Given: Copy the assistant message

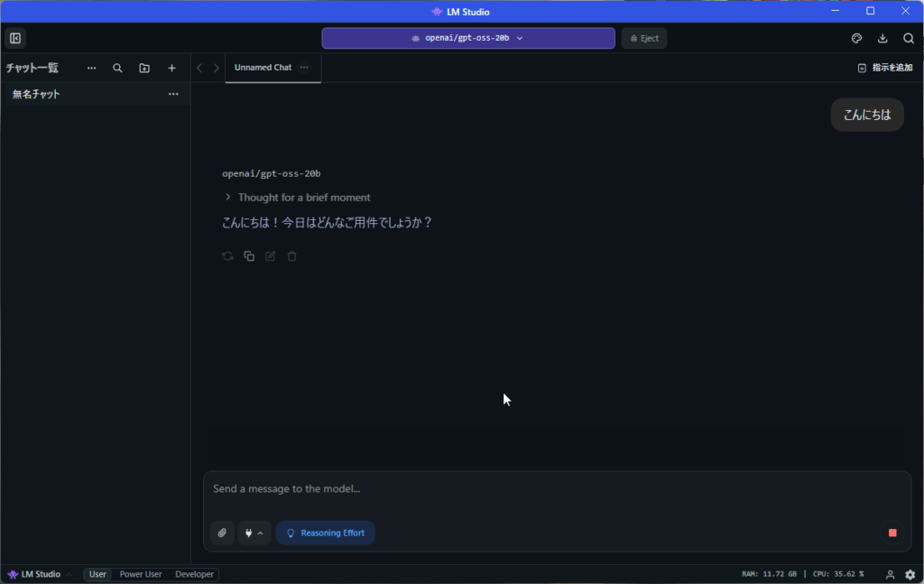Looking at the screenshot, I should pos(249,256).
